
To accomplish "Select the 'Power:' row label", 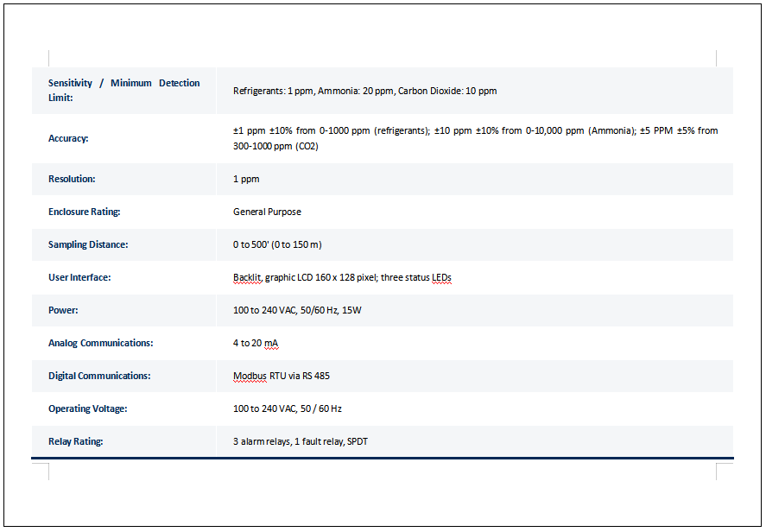I will coord(63,310).
